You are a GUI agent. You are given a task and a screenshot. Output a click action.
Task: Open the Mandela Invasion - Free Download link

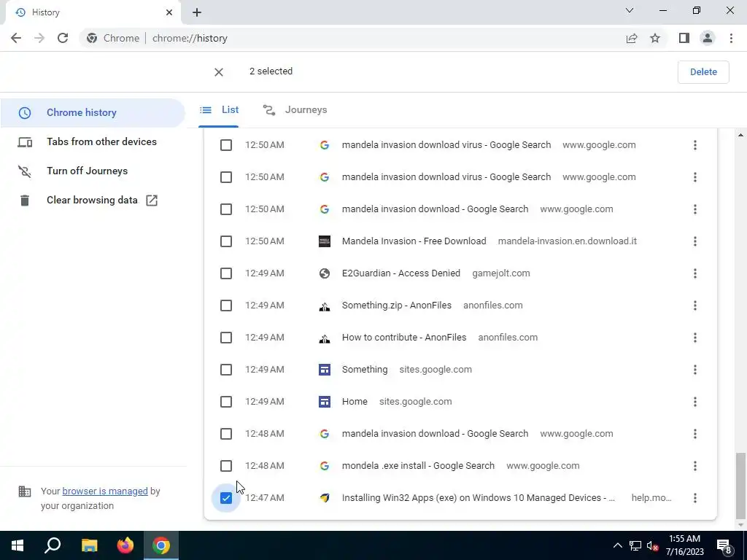click(414, 241)
